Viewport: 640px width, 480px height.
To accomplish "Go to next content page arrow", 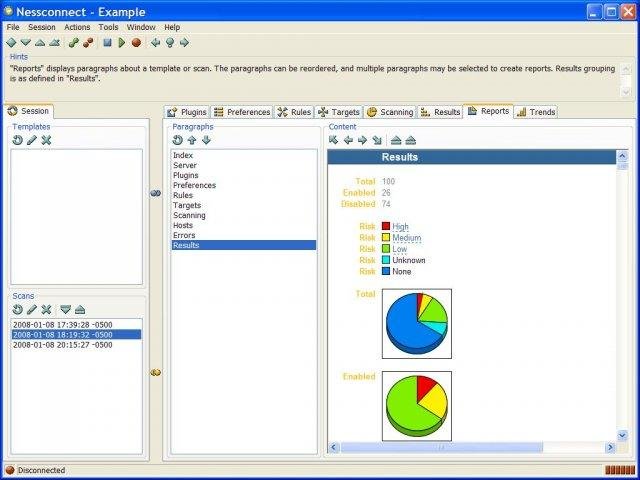I will click(362, 140).
